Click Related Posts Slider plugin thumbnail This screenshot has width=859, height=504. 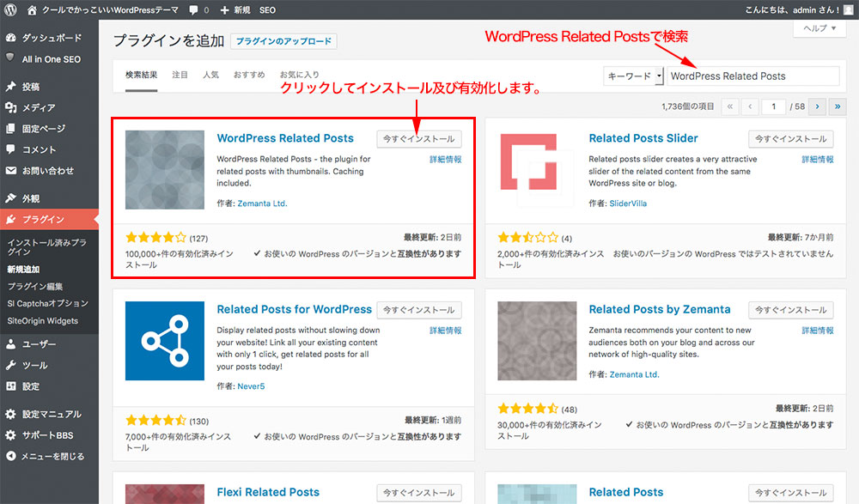click(537, 170)
